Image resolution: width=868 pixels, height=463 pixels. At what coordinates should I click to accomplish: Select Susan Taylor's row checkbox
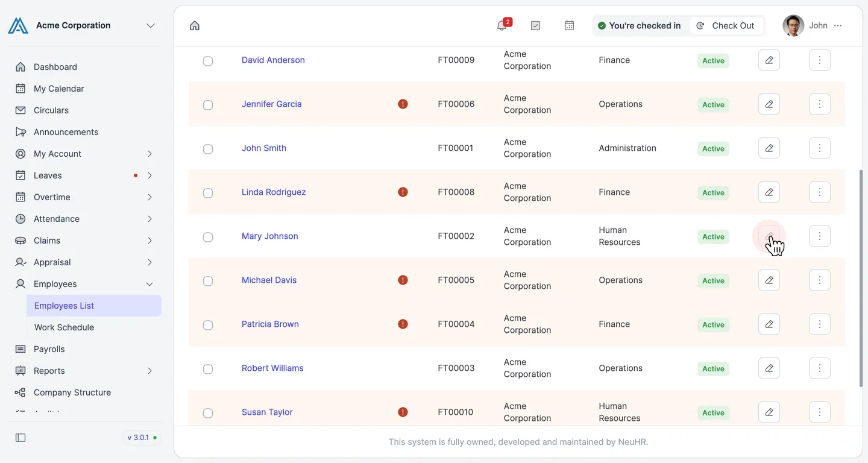coord(208,413)
